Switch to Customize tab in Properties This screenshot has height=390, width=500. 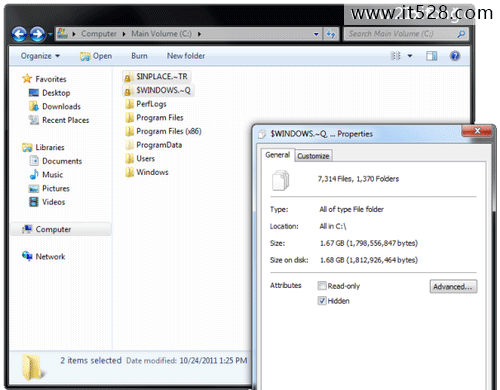tap(313, 156)
